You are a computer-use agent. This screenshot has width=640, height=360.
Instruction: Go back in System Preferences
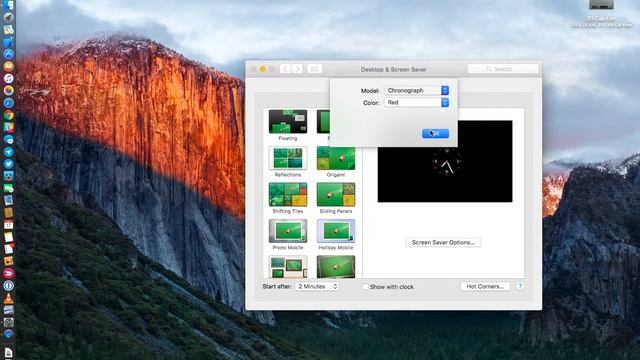pos(285,69)
